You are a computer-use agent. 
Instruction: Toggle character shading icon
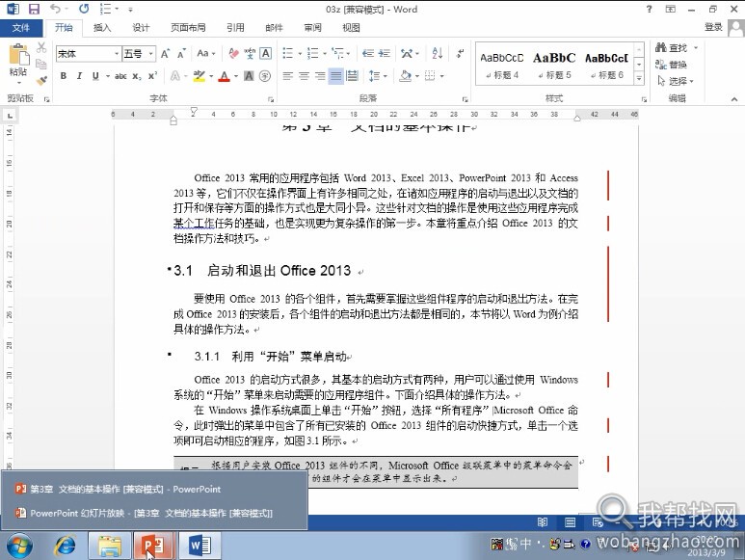coord(249,76)
